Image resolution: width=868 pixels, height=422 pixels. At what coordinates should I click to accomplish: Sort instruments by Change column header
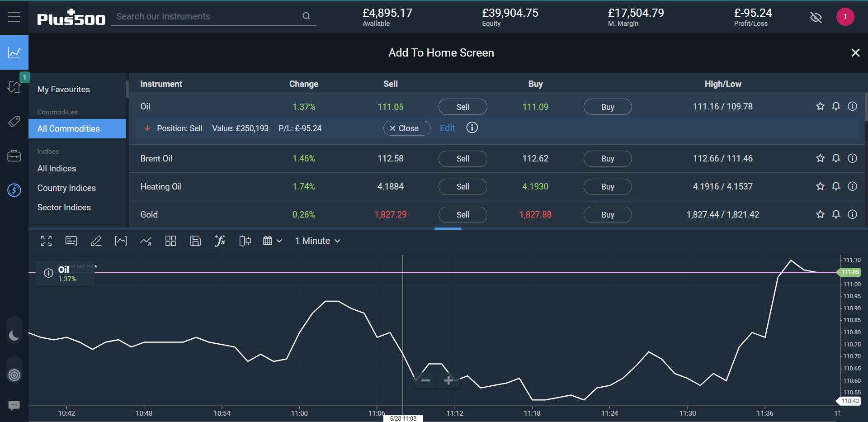pos(304,84)
